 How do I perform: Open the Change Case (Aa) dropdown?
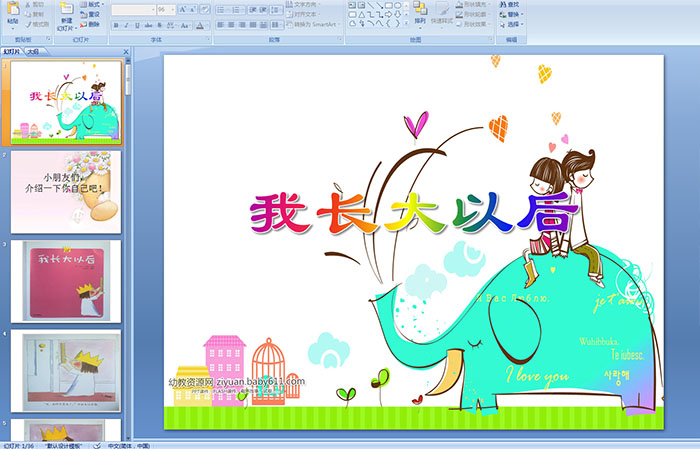pos(185,25)
